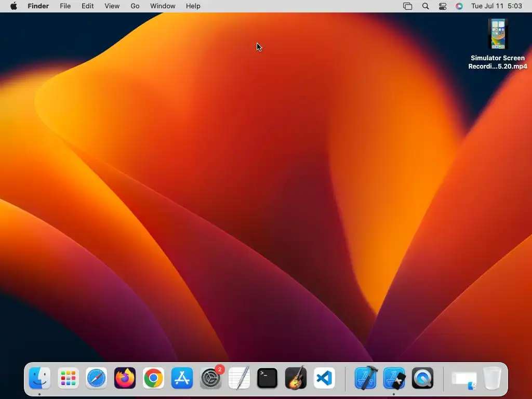Click the Stage Manager menu bar icon
Viewport: 532px width, 399px height.
click(x=407, y=6)
